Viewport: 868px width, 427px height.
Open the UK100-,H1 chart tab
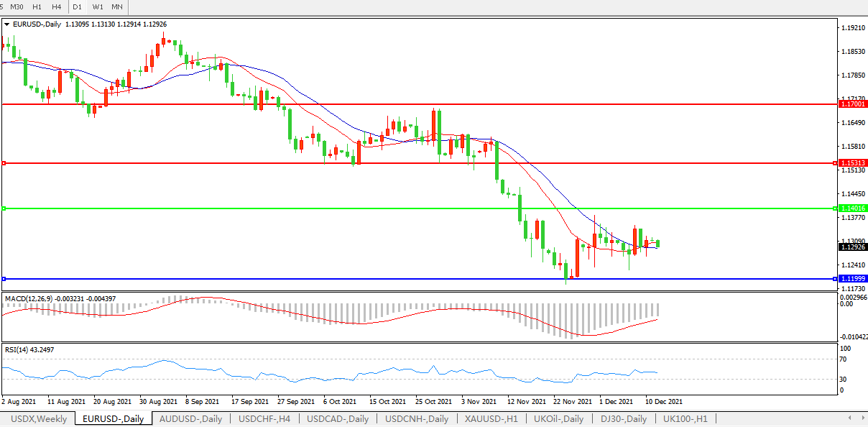pyautogui.click(x=685, y=418)
